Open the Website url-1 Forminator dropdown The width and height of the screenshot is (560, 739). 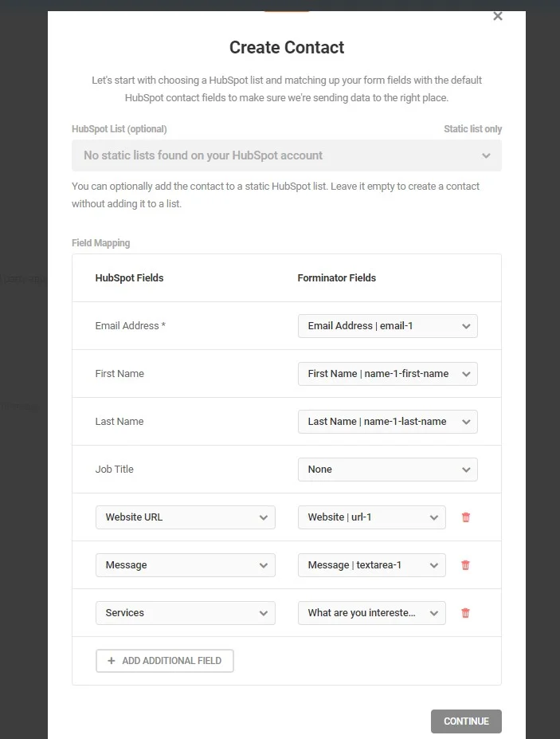click(371, 517)
